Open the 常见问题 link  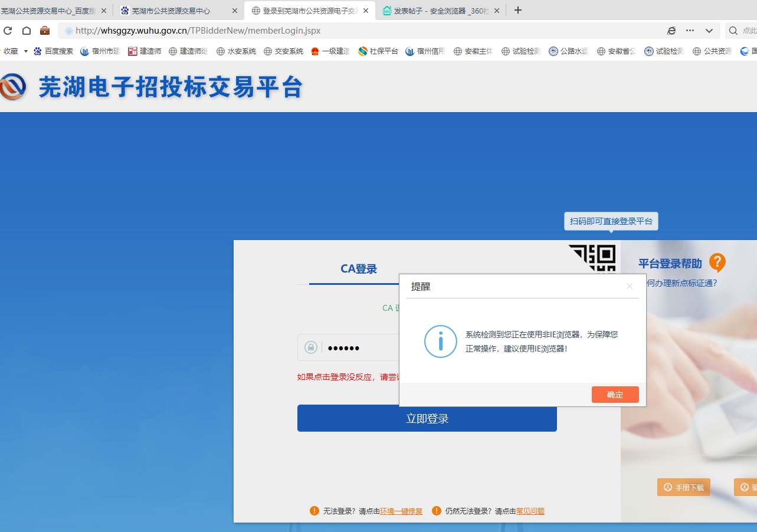[530, 511]
